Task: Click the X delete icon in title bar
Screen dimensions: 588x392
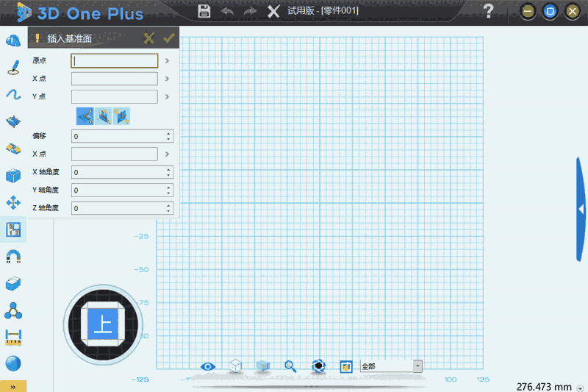Action: point(273,11)
